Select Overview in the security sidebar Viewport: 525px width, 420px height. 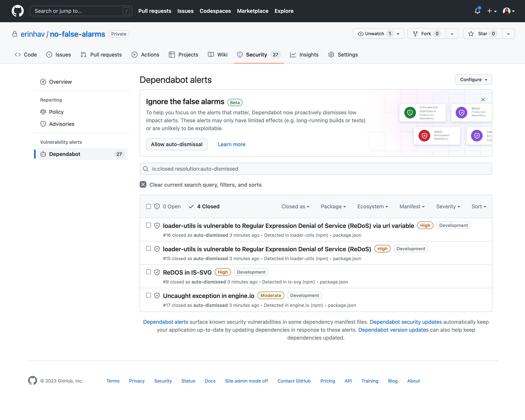click(82, 82)
